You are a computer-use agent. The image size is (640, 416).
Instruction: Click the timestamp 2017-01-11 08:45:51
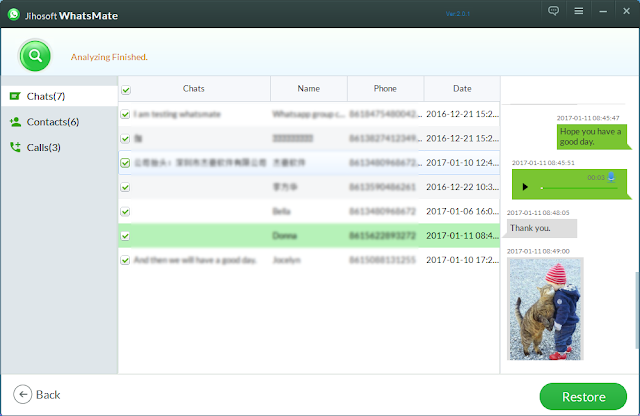[x=543, y=162]
